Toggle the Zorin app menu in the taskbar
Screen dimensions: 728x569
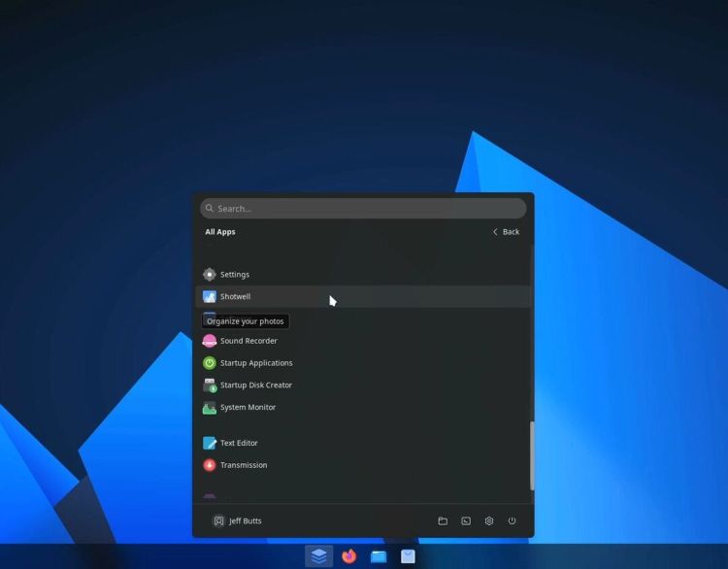coord(319,556)
